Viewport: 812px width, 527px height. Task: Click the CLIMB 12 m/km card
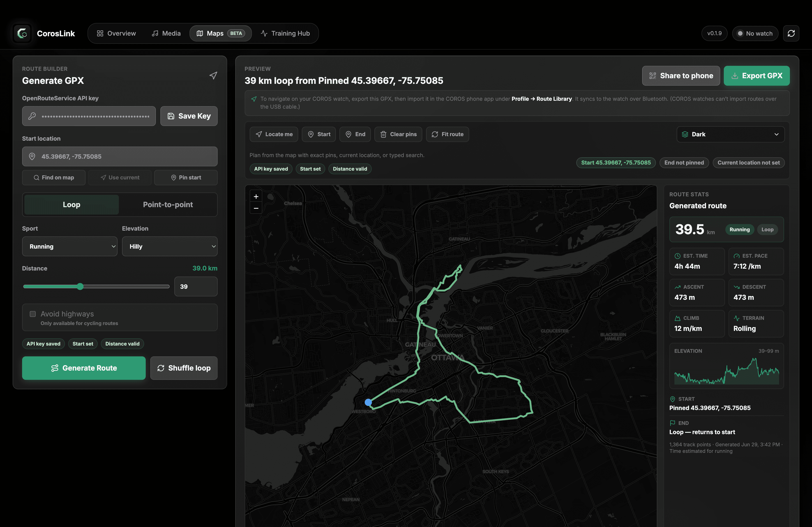click(x=697, y=323)
